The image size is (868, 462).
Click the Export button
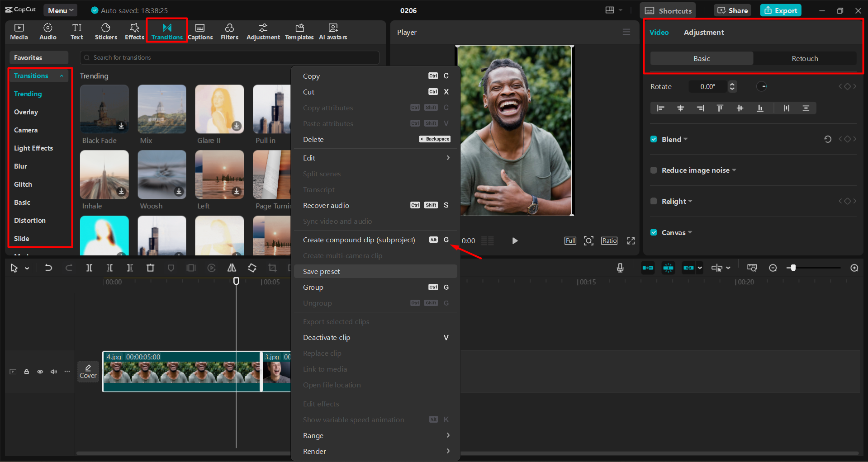[780, 10]
